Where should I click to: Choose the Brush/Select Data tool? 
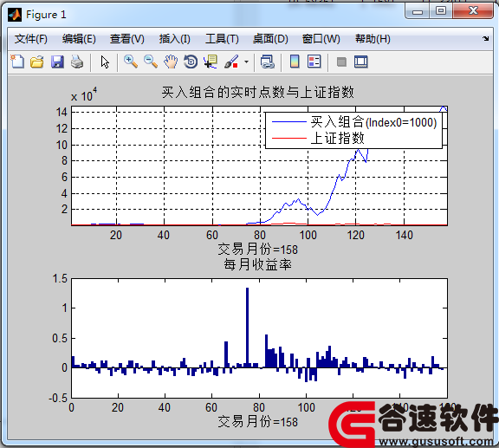[x=231, y=62]
